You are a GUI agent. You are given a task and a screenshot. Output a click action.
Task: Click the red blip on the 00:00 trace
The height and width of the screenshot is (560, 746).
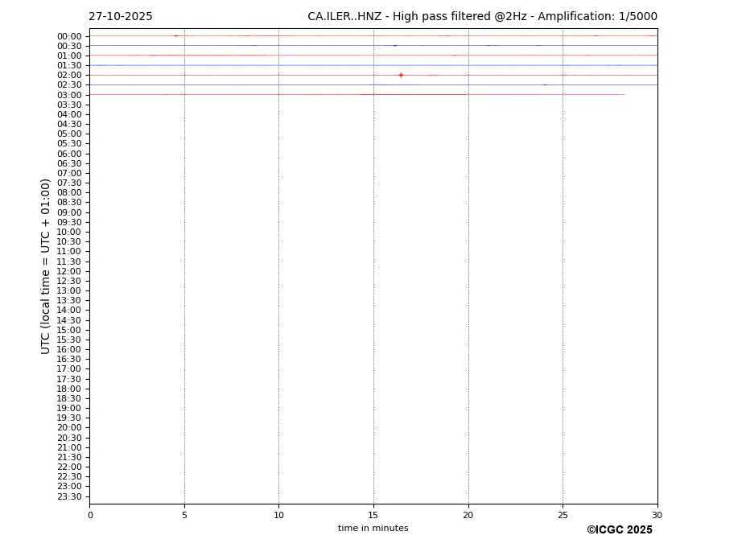click(x=175, y=35)
